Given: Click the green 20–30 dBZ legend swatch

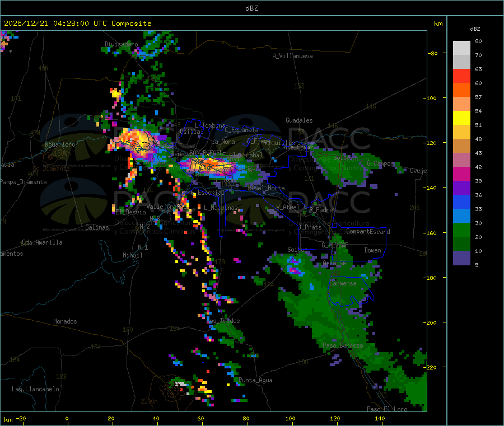Looking at the screenshot, I should tap(461, 230).
